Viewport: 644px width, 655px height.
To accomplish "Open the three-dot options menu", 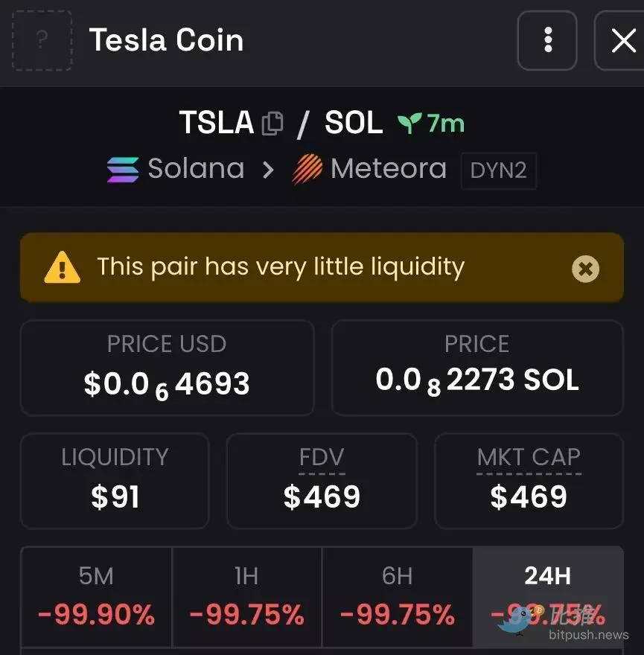I will [547, 40].
